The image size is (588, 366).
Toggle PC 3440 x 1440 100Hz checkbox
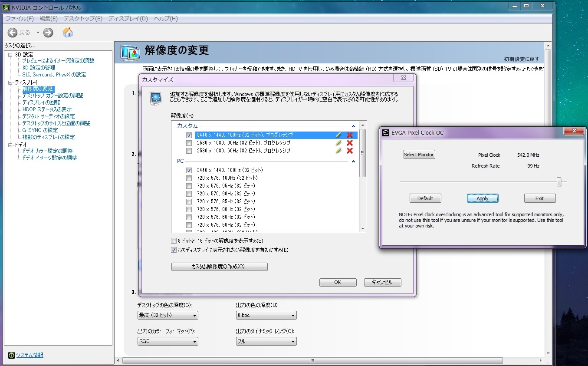189,170
